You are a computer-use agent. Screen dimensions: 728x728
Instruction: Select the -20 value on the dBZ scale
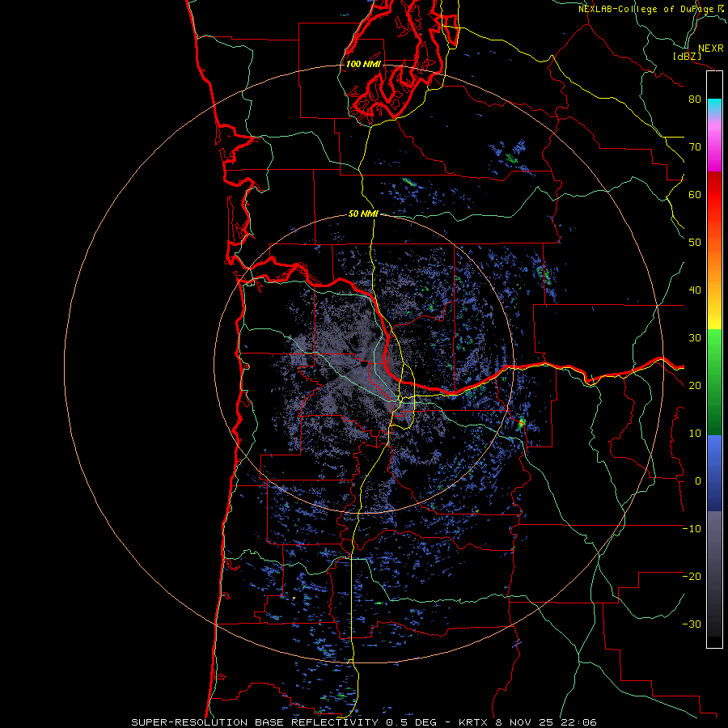692,576
